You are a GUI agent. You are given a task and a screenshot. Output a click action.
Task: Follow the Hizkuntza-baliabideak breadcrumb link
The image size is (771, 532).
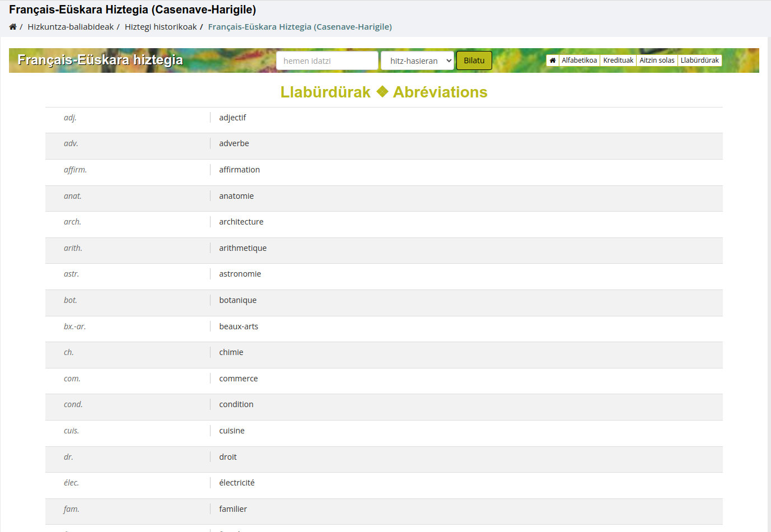(71, 27)
